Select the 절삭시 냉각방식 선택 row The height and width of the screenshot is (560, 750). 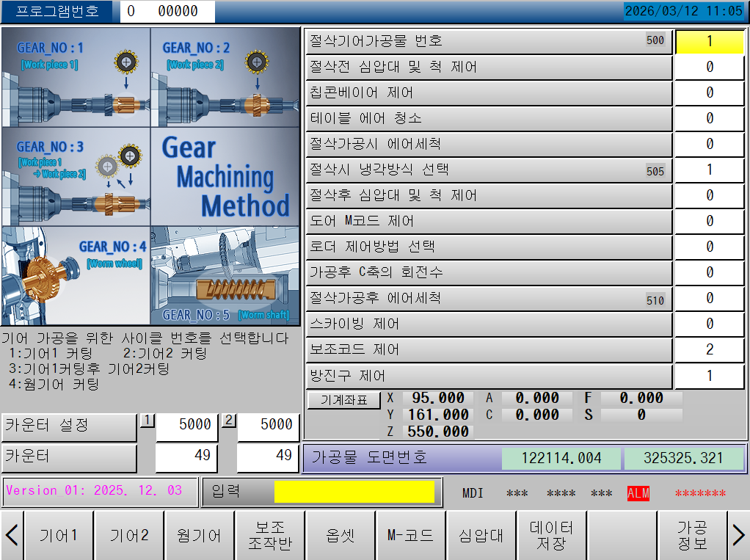coord(489,170)
